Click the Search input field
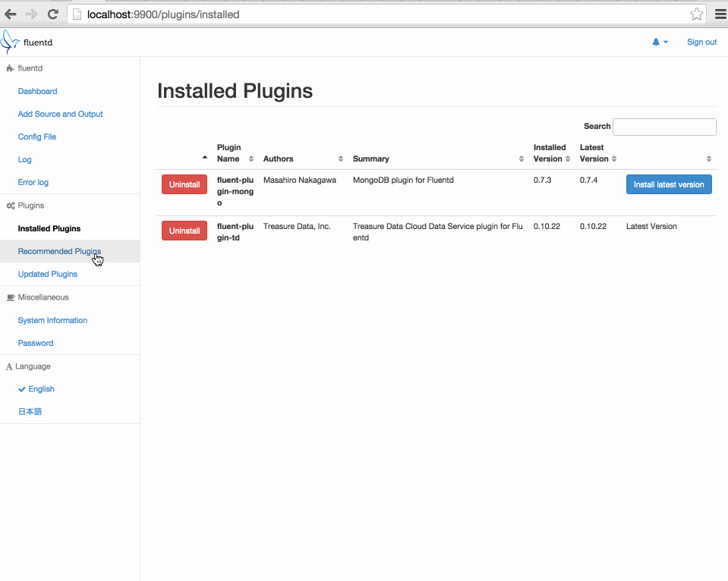728x581 pixels. pyautogui.click(x=664, y=127)
